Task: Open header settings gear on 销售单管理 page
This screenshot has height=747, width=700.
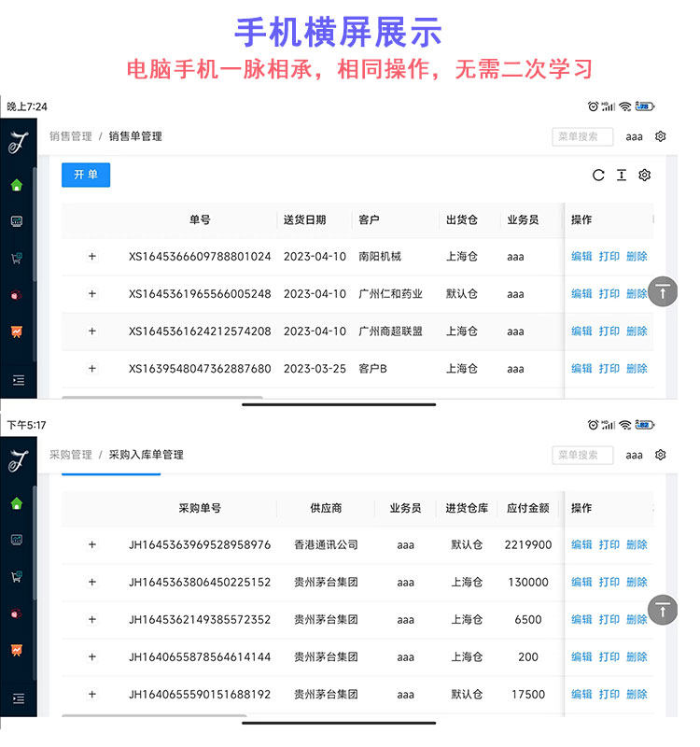Action: click(661, 136)
